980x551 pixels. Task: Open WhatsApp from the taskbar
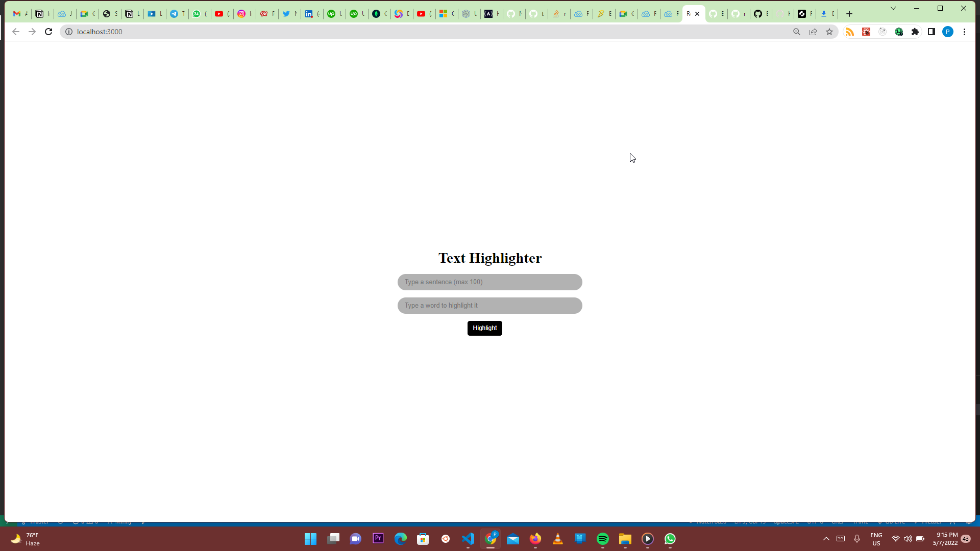671,538
